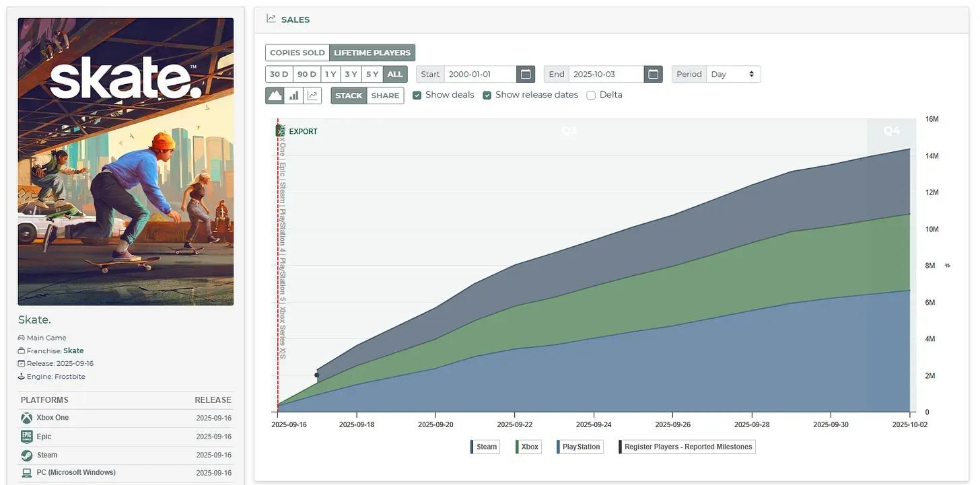The height and width of the screenshot is (485, 980).
Task: Click the Excel Export icon
Action: point(281,131)
